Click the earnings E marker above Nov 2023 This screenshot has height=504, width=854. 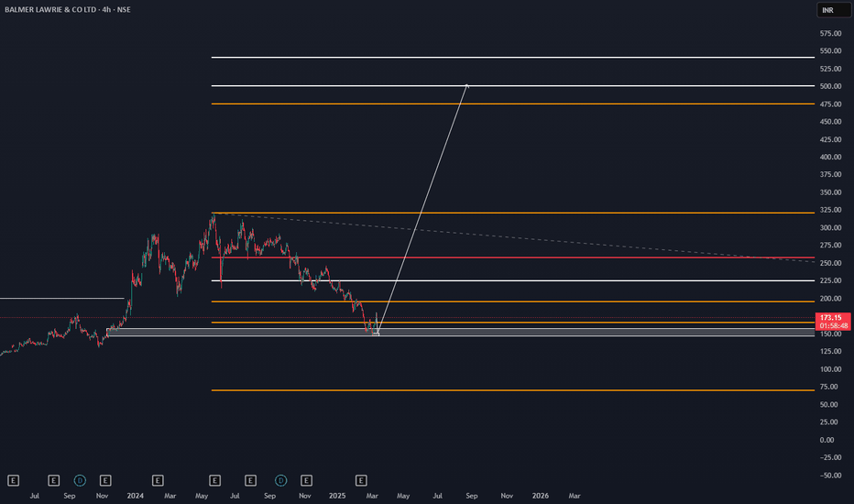coord(105,480)
